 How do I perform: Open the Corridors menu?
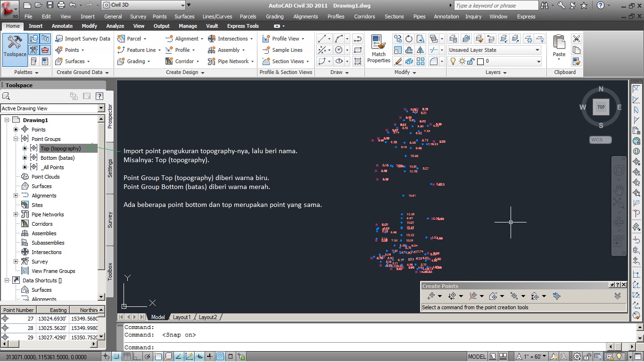point(364,16)
